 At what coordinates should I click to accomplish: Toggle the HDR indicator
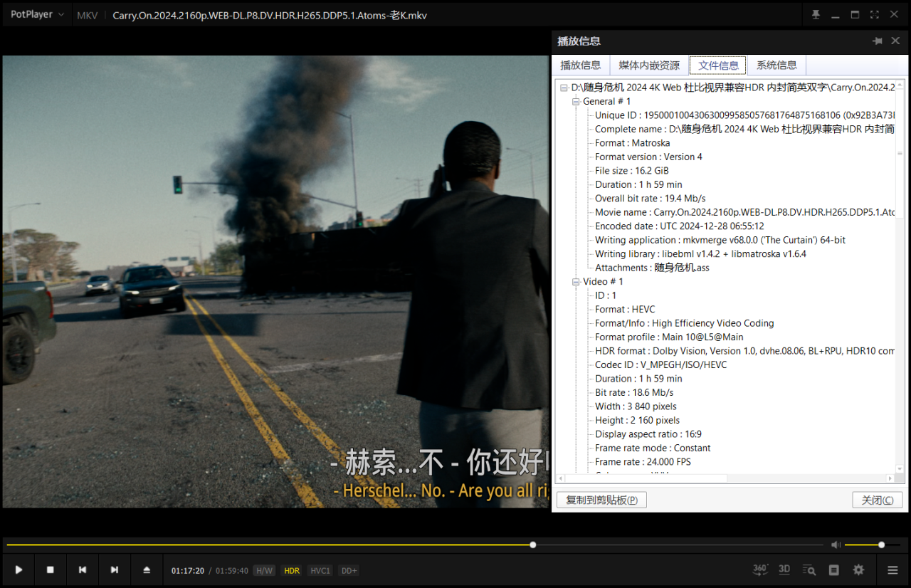click(292, 571)
